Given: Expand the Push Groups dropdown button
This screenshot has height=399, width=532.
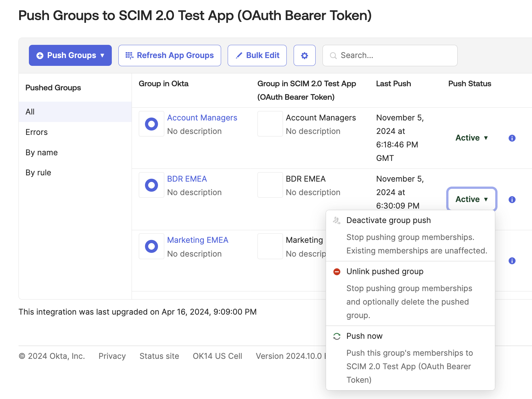Looking at the screenshot, I should [x=70, y=56].
